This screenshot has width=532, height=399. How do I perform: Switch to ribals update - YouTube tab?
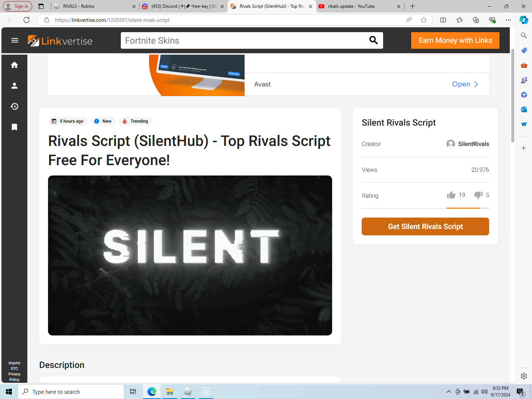360,6
